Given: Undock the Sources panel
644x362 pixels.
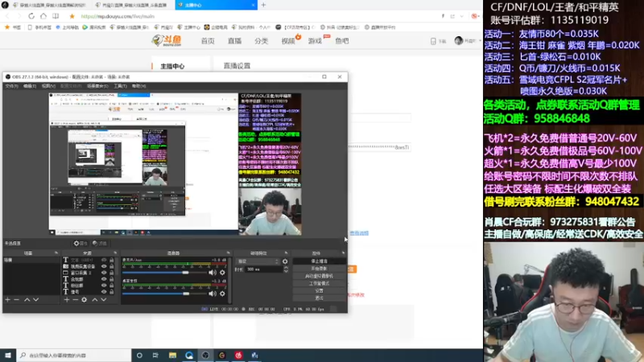Looking at the screenshot, I should (x=115, y=253).
